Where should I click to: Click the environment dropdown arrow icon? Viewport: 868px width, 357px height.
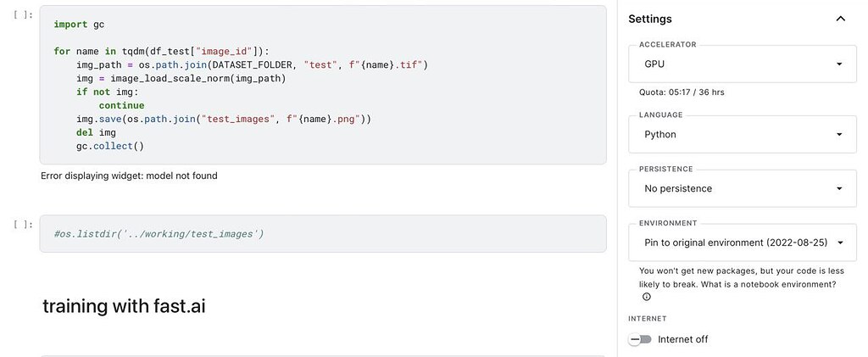click(840, 243)
